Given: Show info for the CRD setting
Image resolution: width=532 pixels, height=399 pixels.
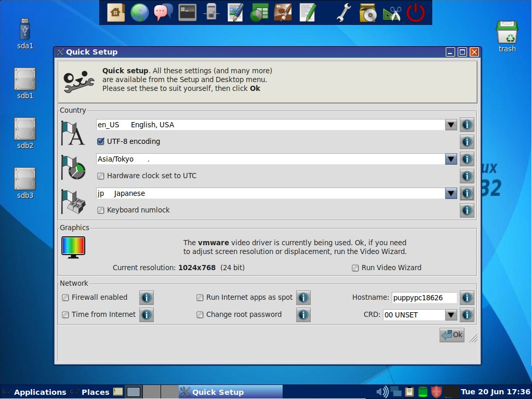Looking at the screenshot, I should [467, 314].
